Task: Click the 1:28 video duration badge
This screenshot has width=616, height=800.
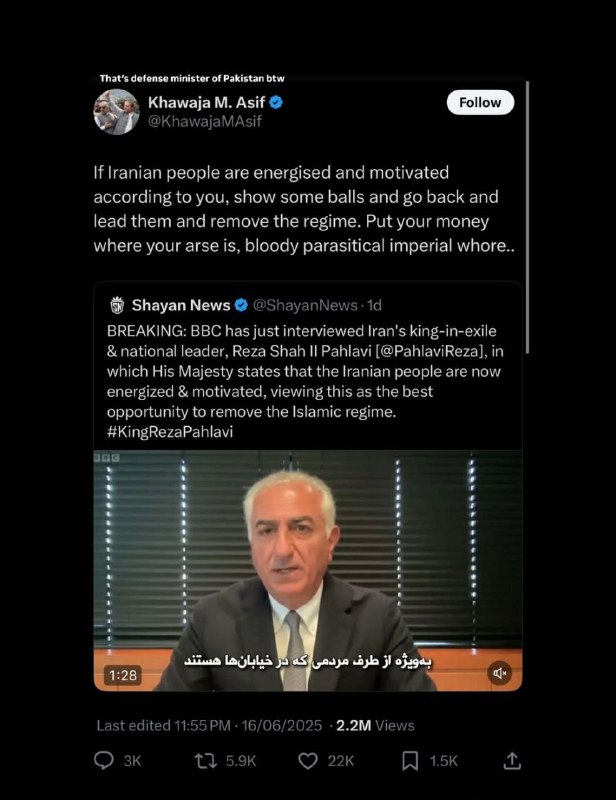Action: click(123, 675)
